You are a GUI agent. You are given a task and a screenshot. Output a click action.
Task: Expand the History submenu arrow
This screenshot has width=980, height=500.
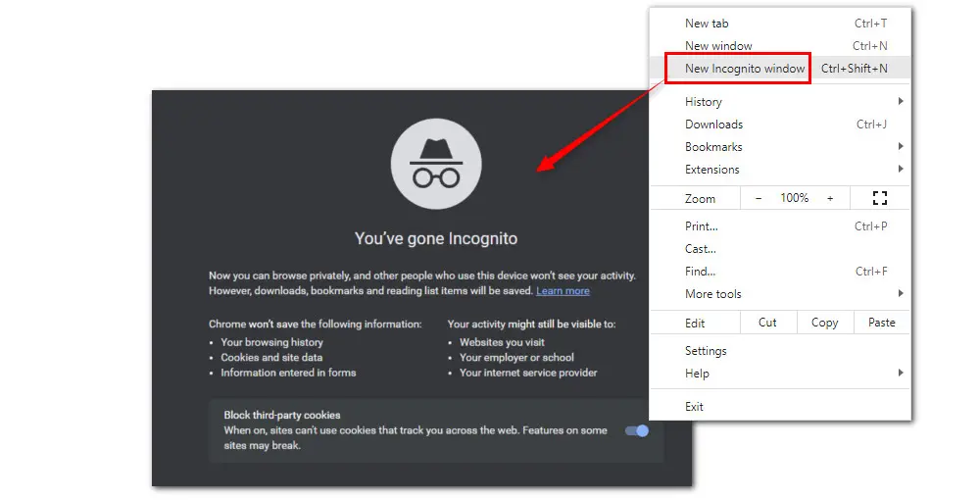[900, 102]
